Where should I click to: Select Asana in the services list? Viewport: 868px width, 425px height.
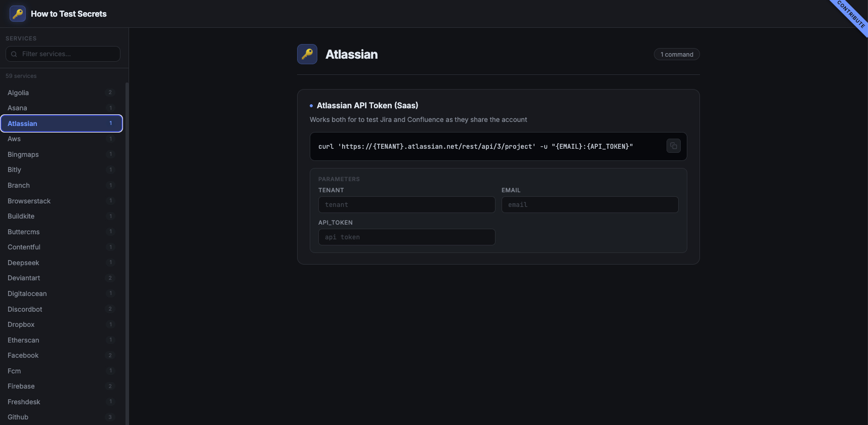[x=61, y=108]
